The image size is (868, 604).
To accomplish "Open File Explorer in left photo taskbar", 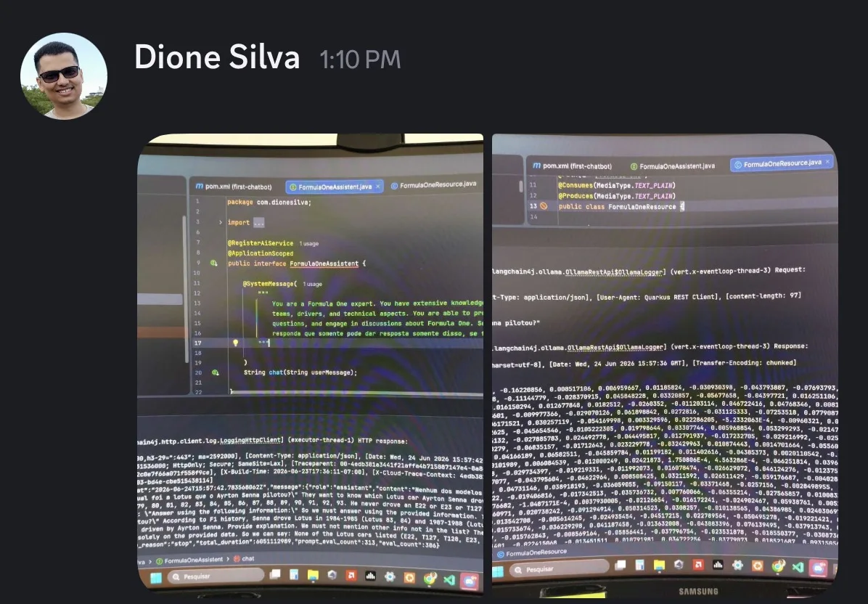I will 314,575.
